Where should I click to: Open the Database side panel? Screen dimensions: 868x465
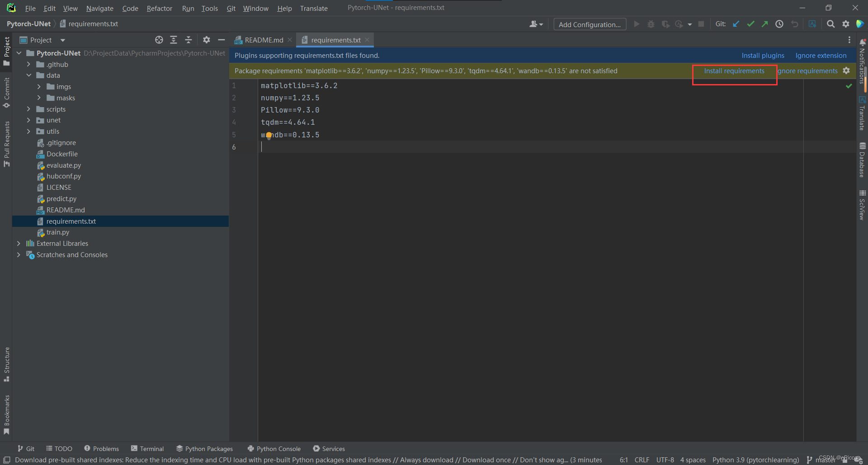pyautogui.click(x=862, y=160)
